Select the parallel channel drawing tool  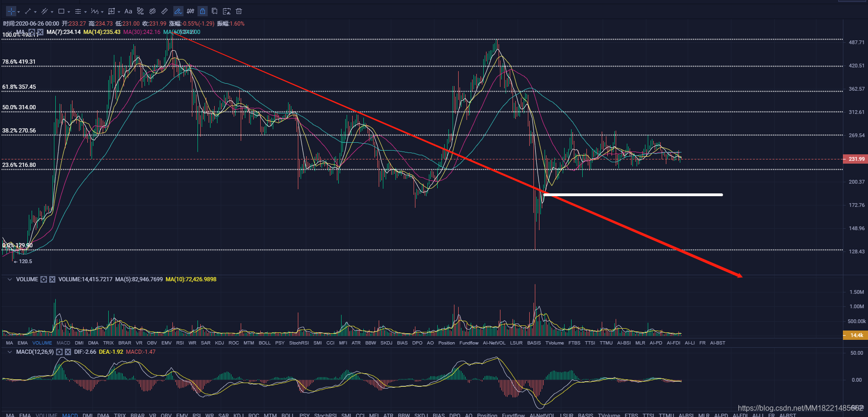(44, 11)
